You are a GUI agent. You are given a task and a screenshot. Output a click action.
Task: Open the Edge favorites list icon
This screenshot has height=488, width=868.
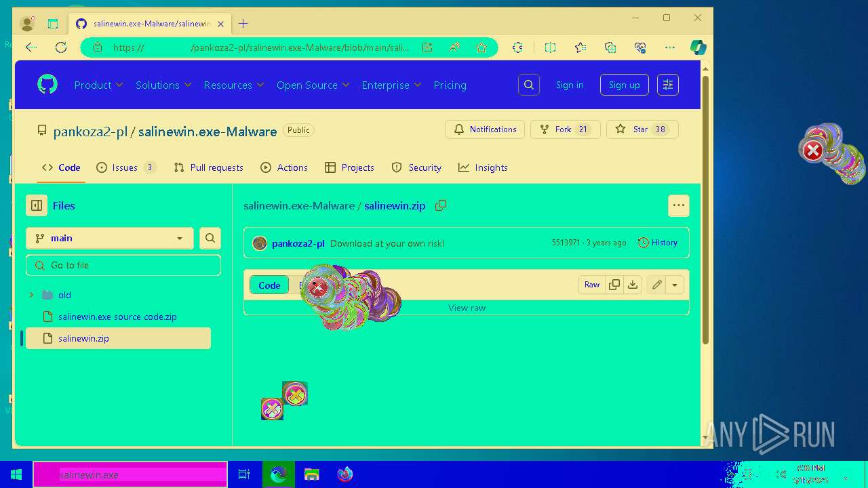[580, 47]
